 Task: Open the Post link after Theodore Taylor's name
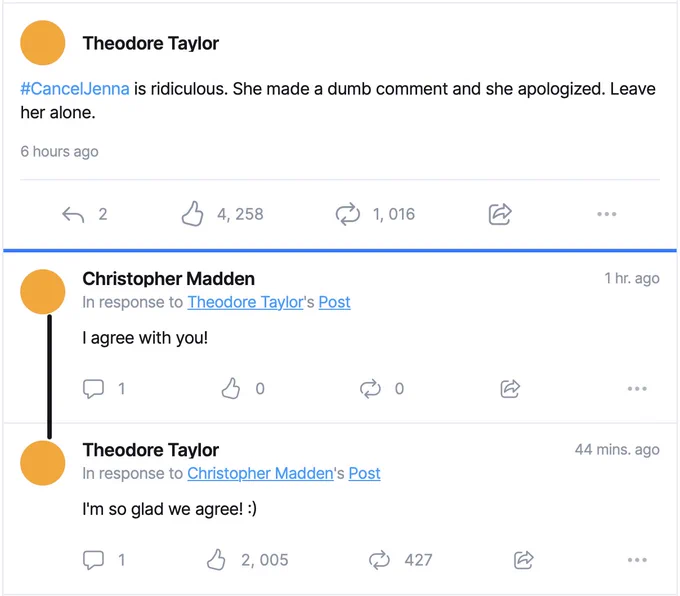(x=334, y=302)
